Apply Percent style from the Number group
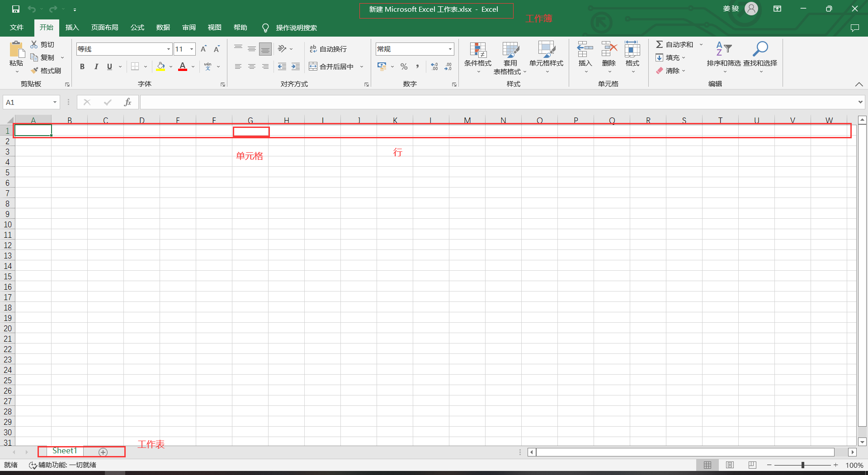The width and height of the screenshot is (868, 475). pos(404,66)
